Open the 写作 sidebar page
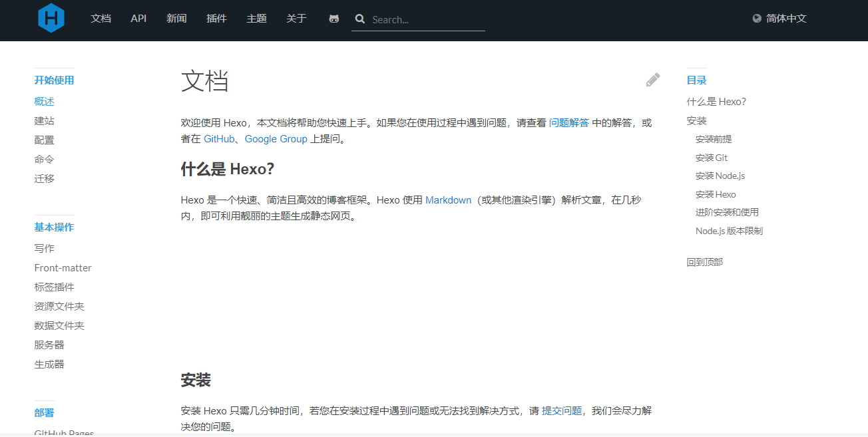 (x=45, y=249)
